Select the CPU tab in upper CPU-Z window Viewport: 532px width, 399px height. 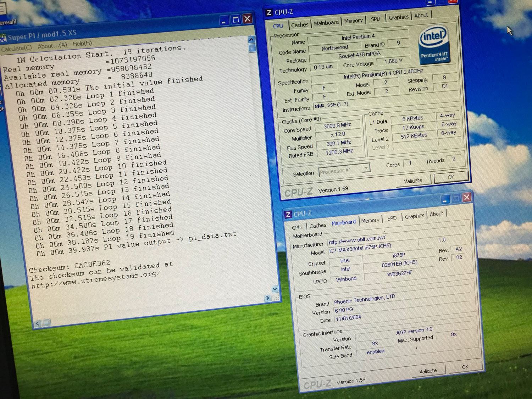click(278, 26)
